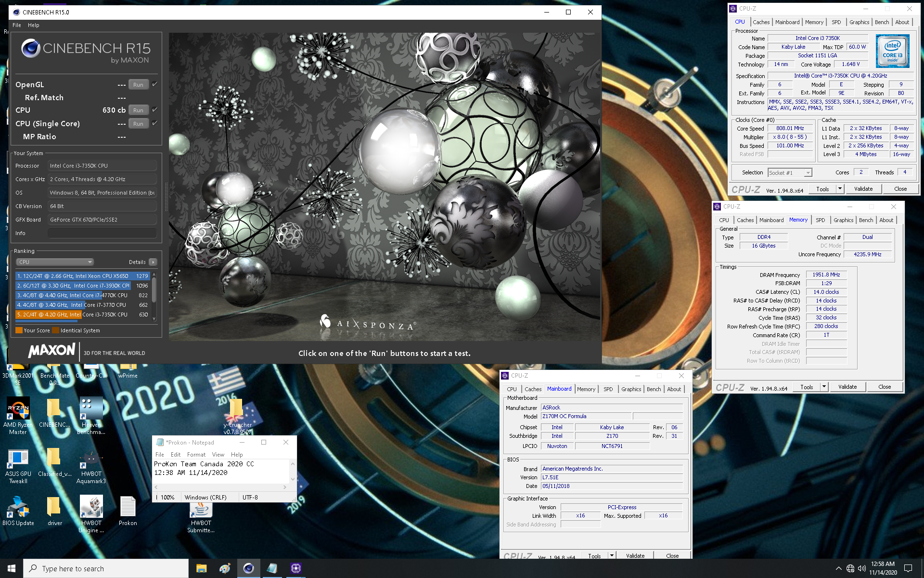Open the driver folder on desktop
924x578 pixels.
pos(54,512)
